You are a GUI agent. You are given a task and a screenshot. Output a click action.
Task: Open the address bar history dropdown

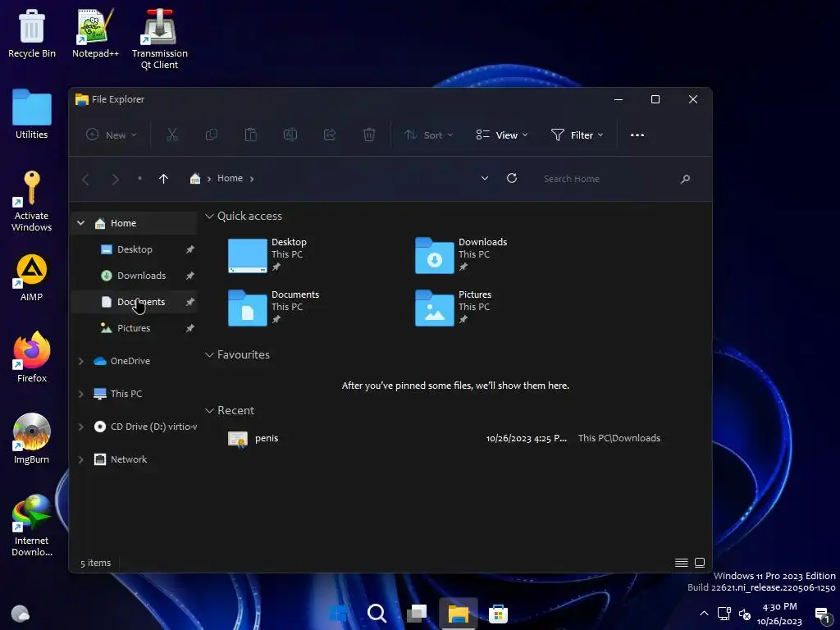(484, 178)
